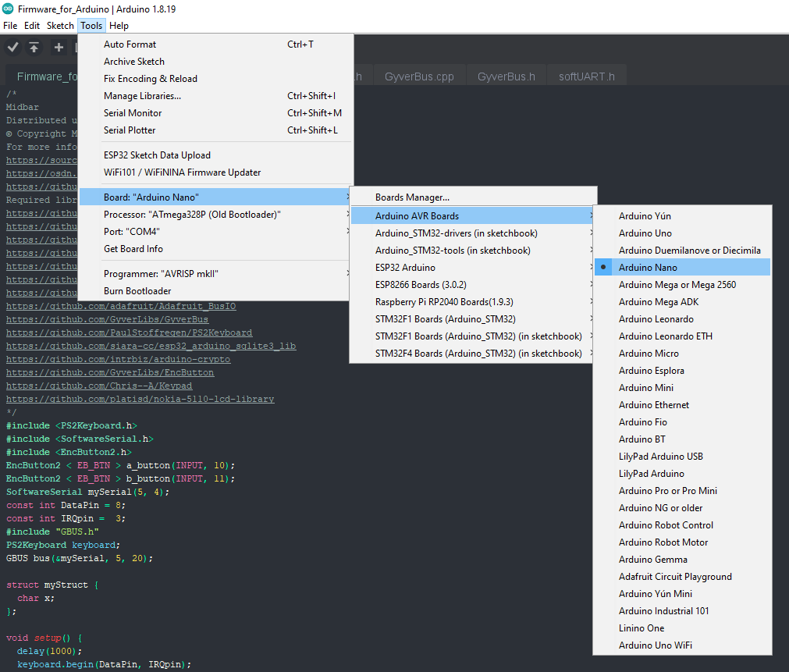Select the LilyPad Arduino USB board
This screenshot has width=789, height=672.
[682, 456]
